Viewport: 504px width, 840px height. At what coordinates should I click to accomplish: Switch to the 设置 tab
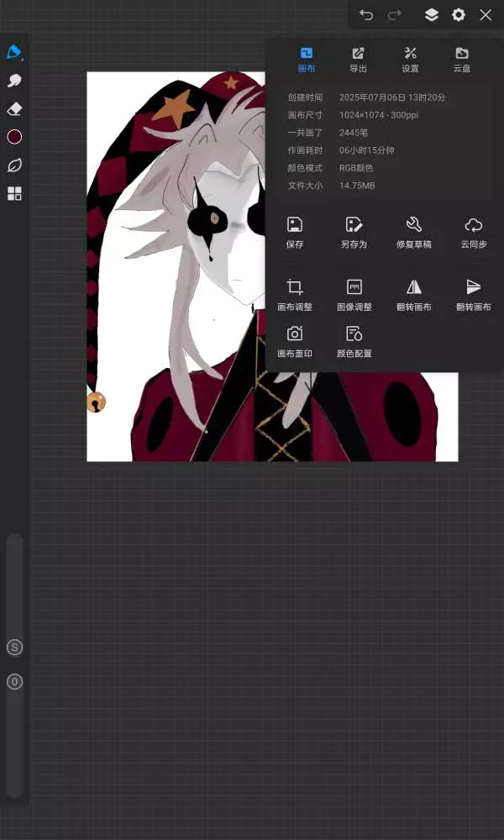coord(410,60)
